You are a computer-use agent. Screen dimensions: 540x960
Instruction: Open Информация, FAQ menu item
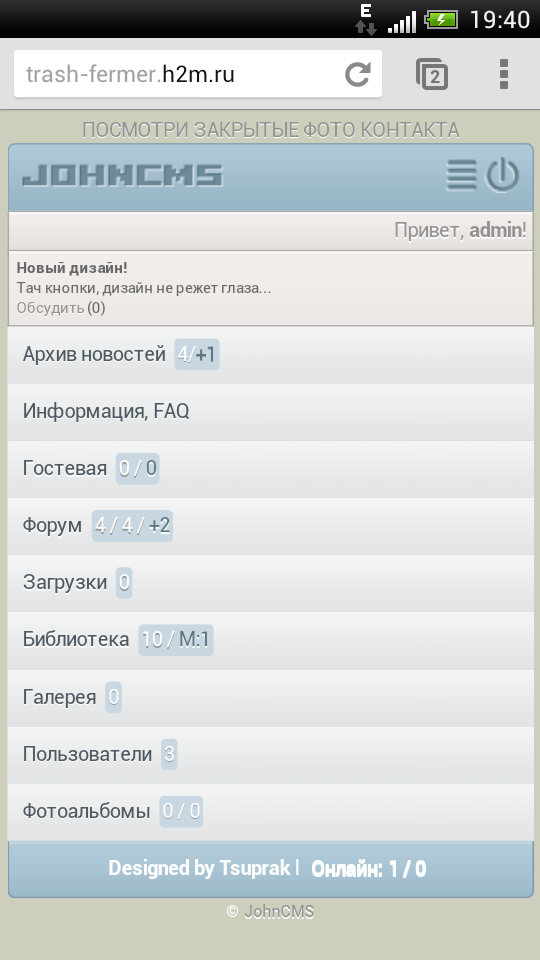[x=271, y=412]
